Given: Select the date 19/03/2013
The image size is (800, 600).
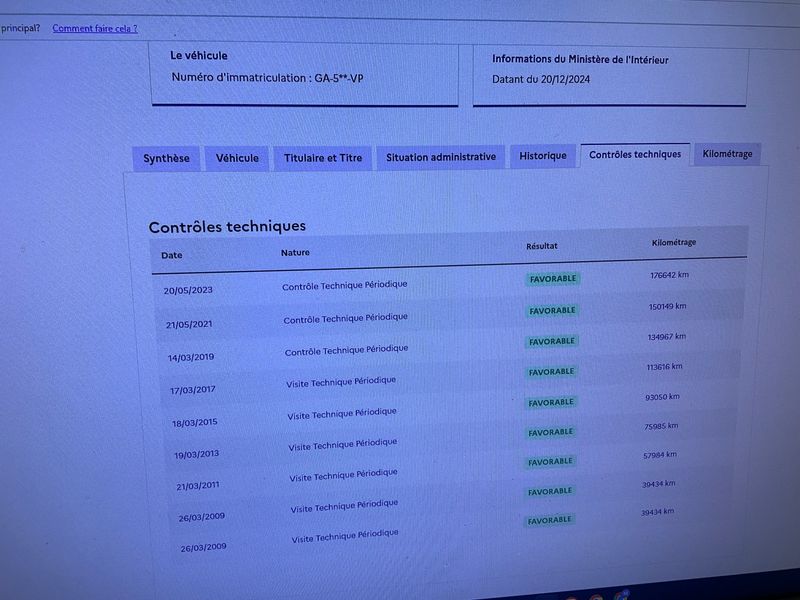Looking at the screenshot, I should 196,454.
